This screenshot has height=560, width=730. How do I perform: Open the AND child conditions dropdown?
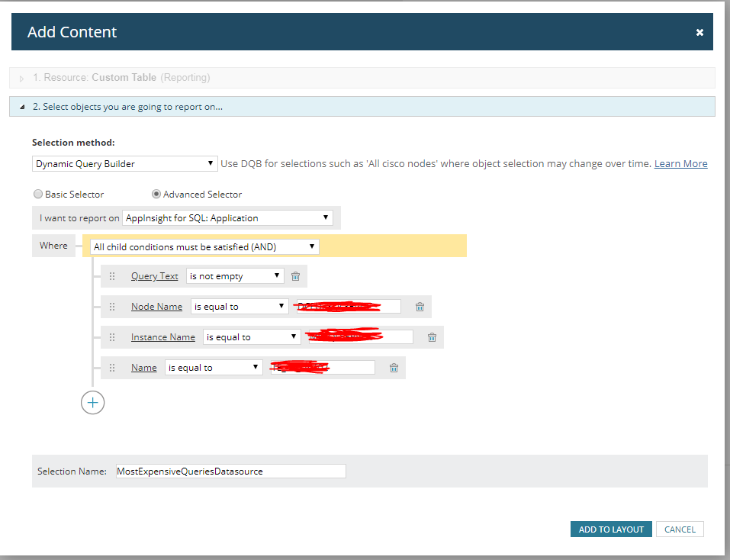coord(204,246)
